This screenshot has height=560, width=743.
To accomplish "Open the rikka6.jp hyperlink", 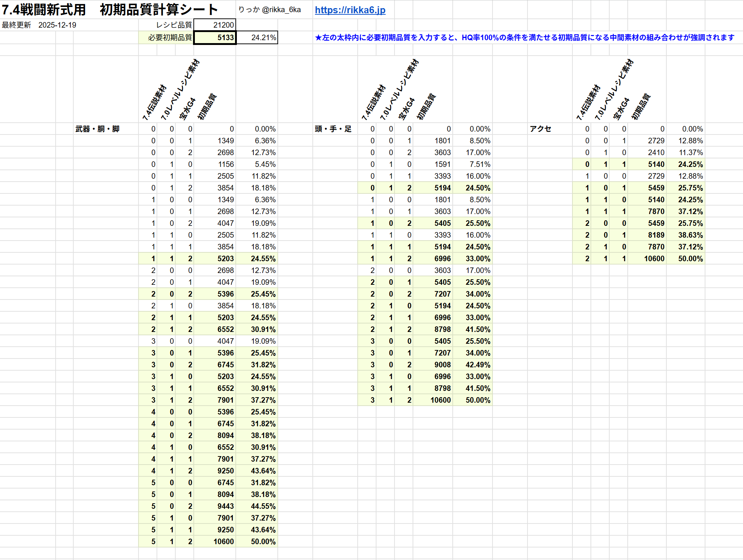I will 350,10.
